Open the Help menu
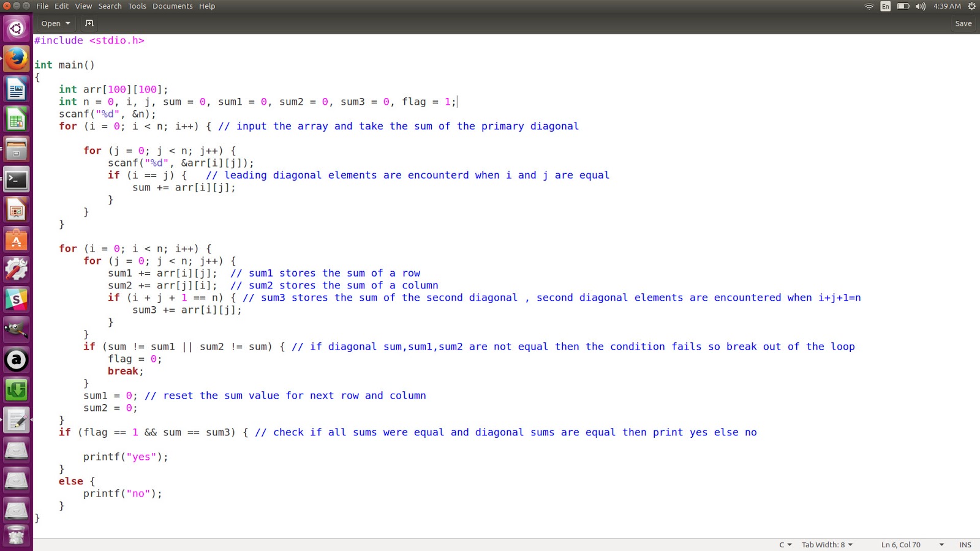Image resolution: width=980 pixels, height=551 pixels. coord(207,6)
